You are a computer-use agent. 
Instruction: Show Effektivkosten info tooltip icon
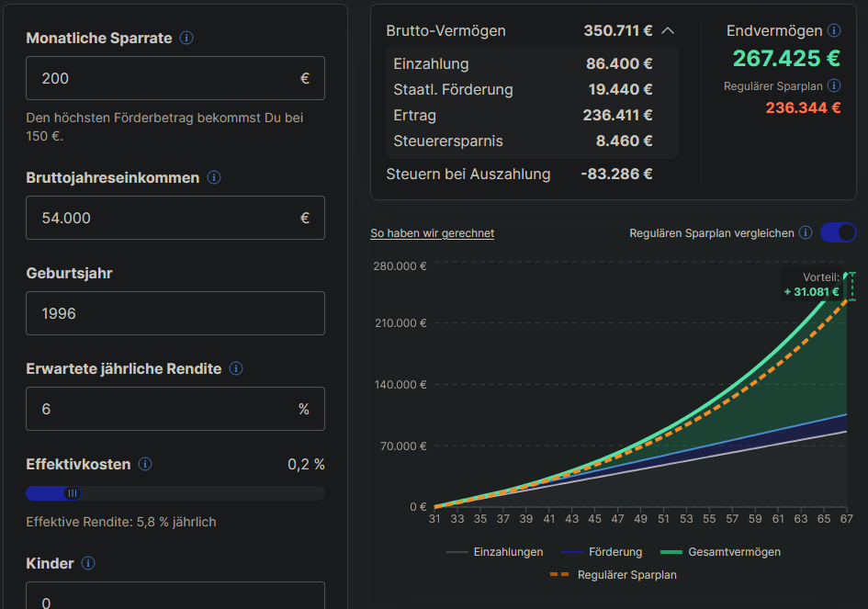[x=145, y=465]
